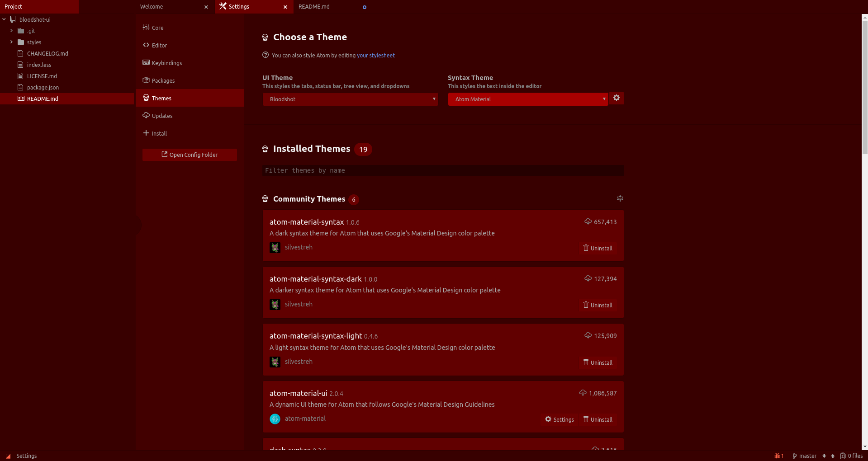Click download icon beside 1,086,587
This screenshot has height=461, width=868.
(x=583, y=393)
